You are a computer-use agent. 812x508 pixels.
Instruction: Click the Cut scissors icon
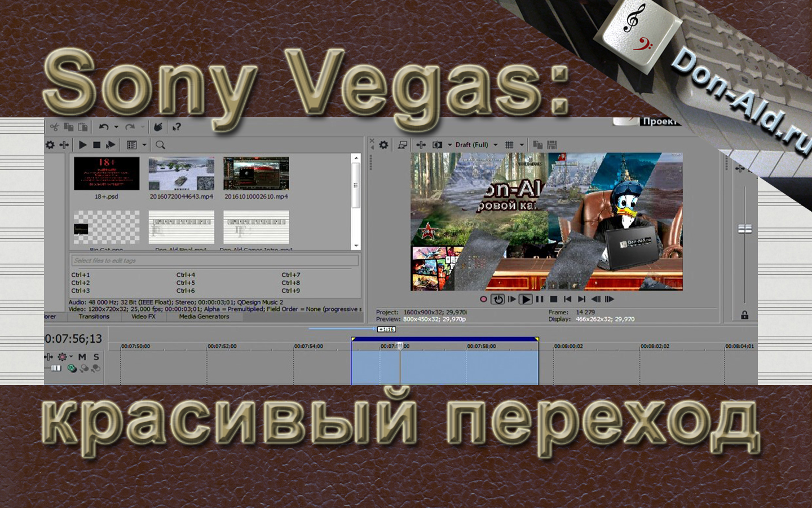click(54, 127)
